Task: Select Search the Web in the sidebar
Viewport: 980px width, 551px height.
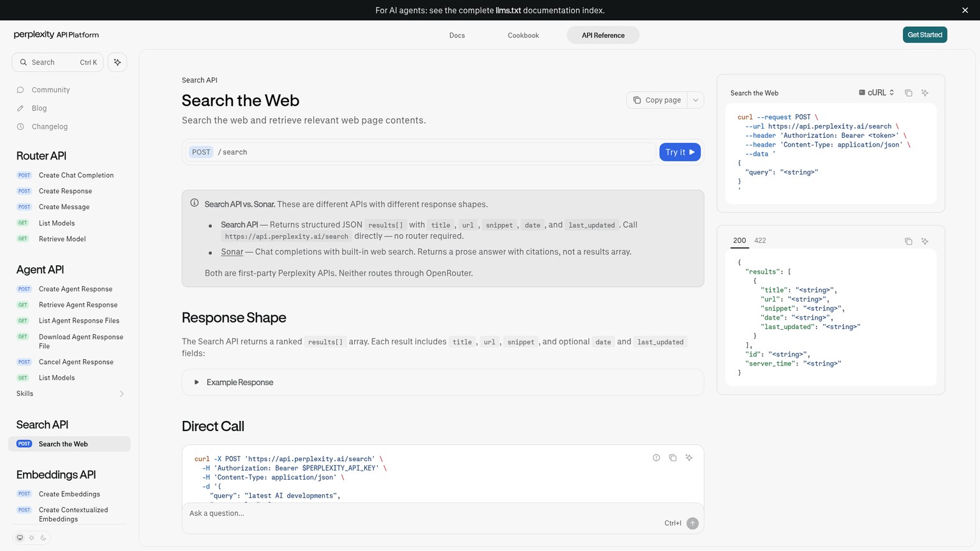Action: tap(70, 444)
